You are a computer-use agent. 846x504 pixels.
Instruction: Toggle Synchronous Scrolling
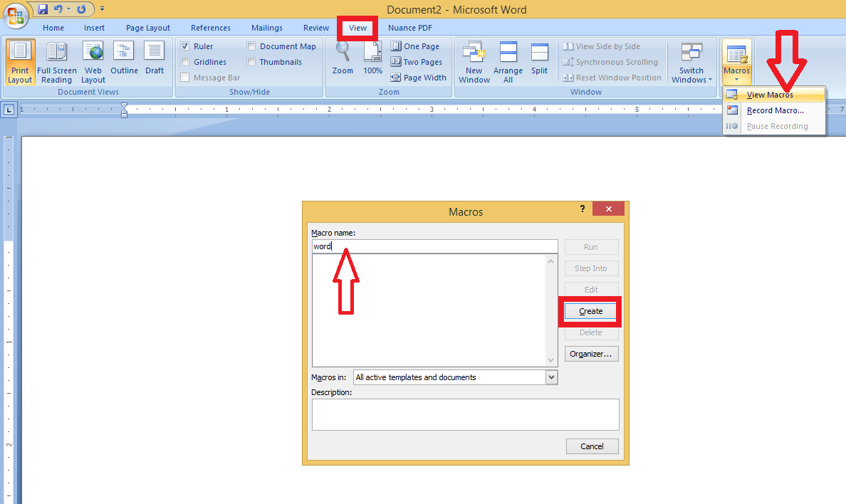tap(610, 62)
